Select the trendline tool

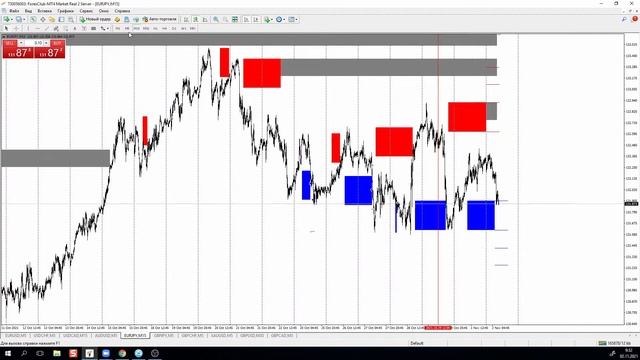pos(47,28)
